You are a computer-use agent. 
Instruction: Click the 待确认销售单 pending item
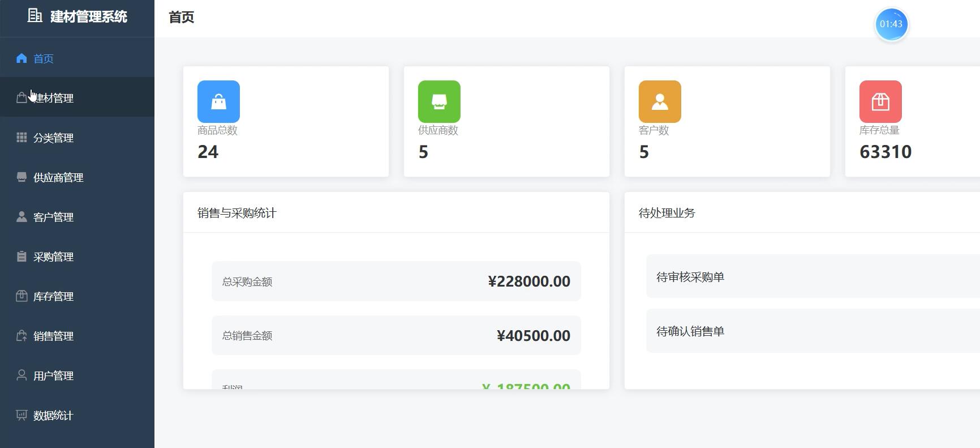click(813, 331)
